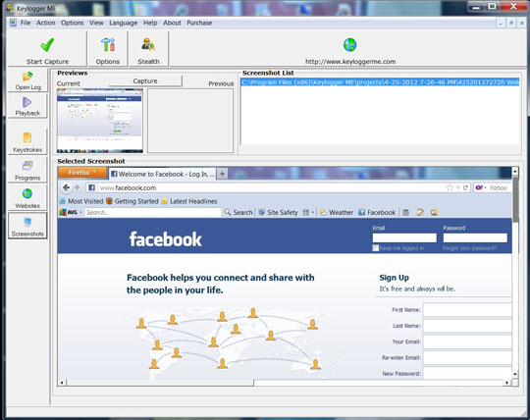Click the Password login field

coord(475,237)
